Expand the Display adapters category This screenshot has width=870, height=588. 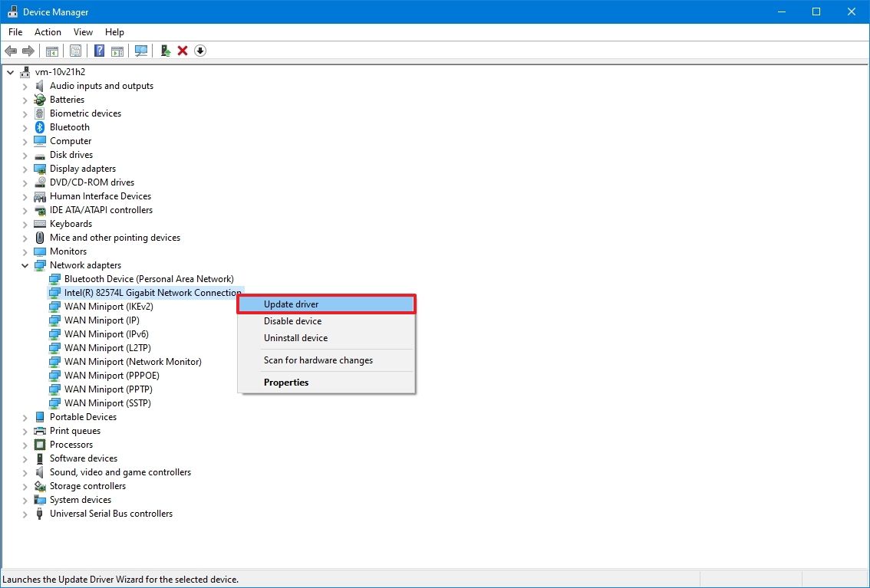click(25, 169)
